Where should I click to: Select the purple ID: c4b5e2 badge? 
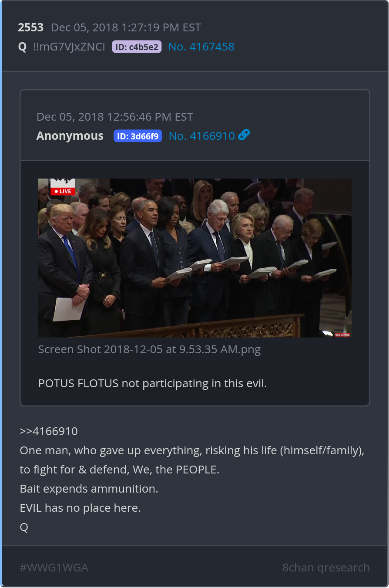(137, 47)
